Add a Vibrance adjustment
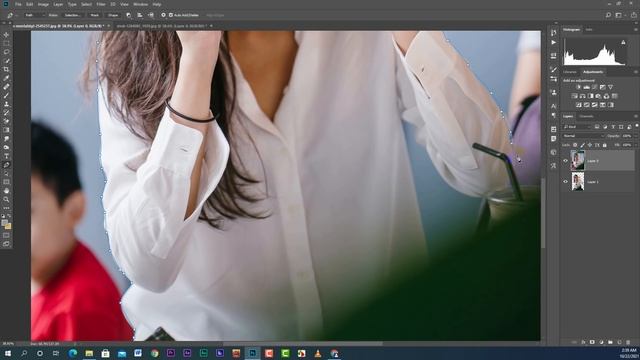This screenshot has width=640, height=360. [610, 87]
